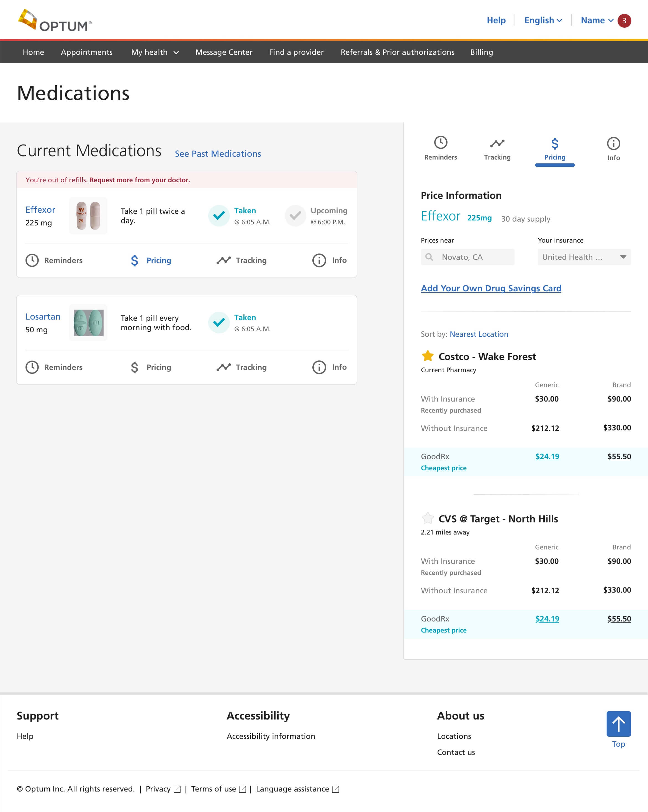Click Add Your Own Drug Savings Card

coord(491,288)
